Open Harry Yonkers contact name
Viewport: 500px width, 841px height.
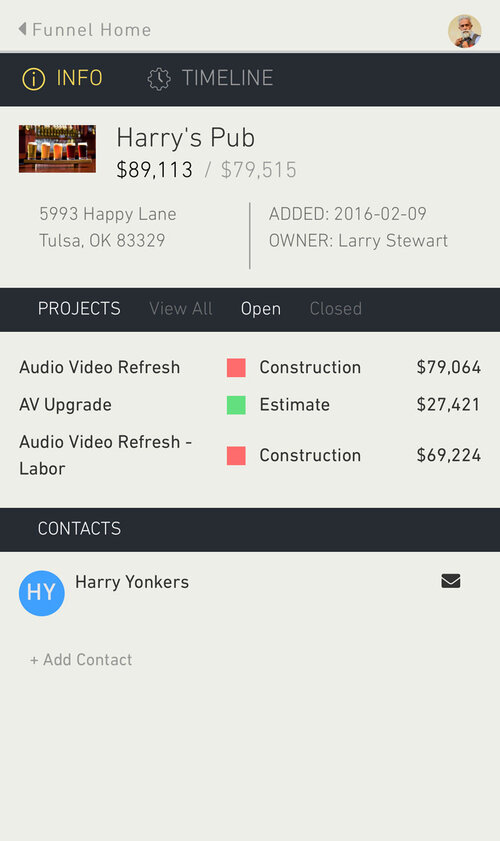(132, 582)
